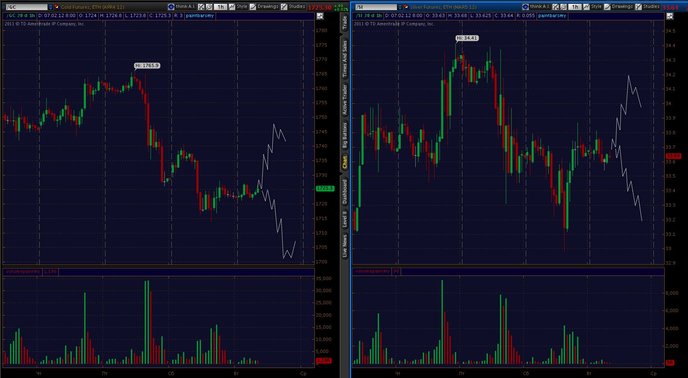Screen dimensions: 688x378
Task: Open Style menu on gold chart
Action: [x=239, y=7]
